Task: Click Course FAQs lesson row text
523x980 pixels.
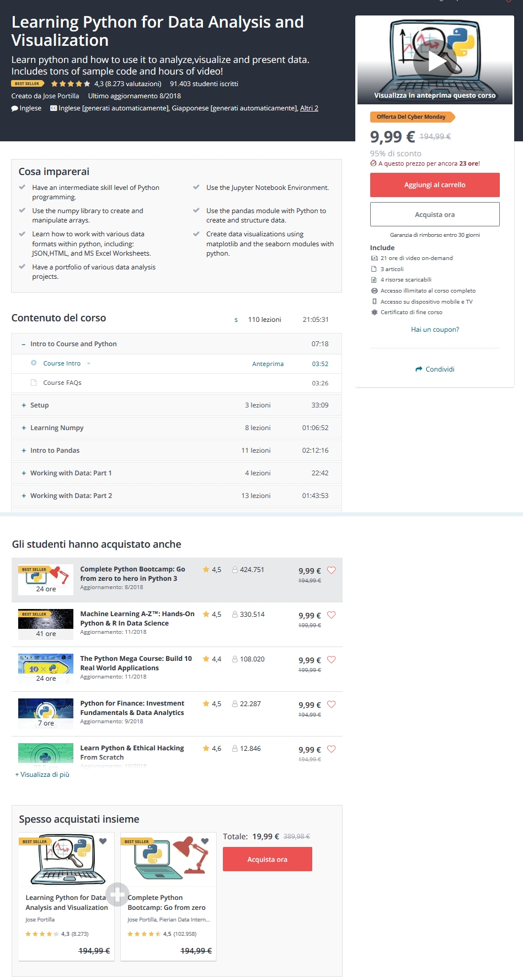Action: pyautogui.click(x=62, y=383)
